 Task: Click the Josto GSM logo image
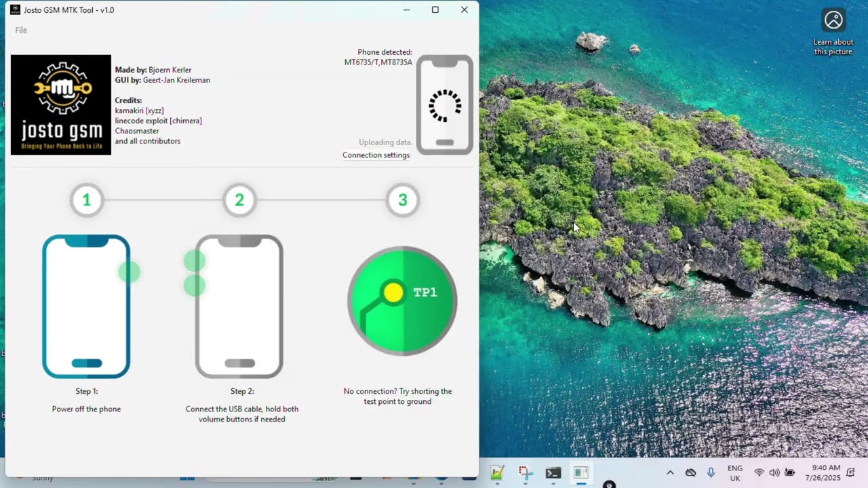[x=61, y=105]
